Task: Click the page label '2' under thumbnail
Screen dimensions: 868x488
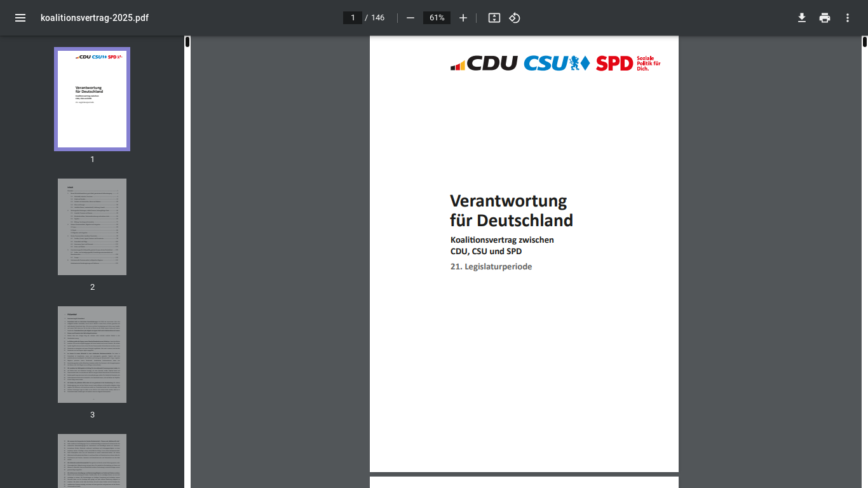Action: click(92, 287)
